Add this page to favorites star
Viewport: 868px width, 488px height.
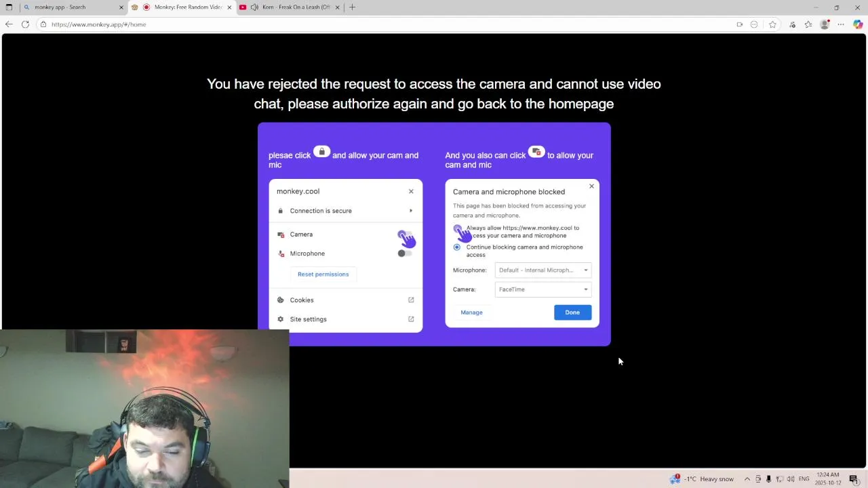click(x=772, y=24)
